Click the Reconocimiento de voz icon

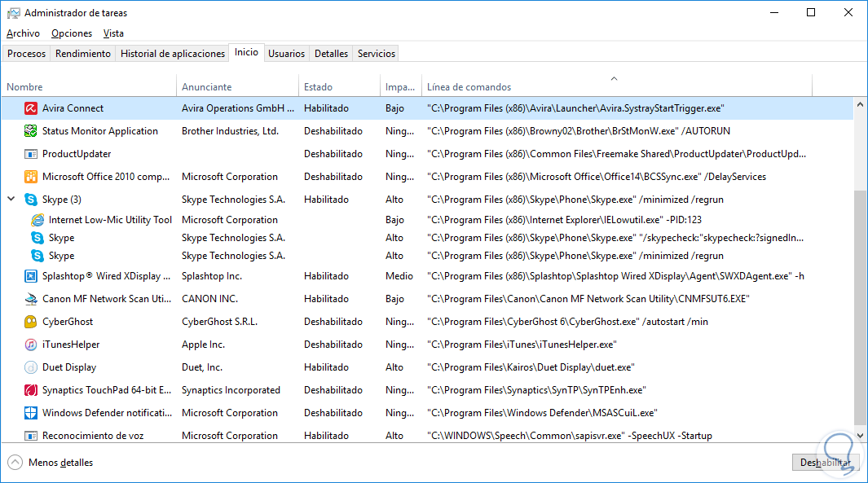click(31, 436)
